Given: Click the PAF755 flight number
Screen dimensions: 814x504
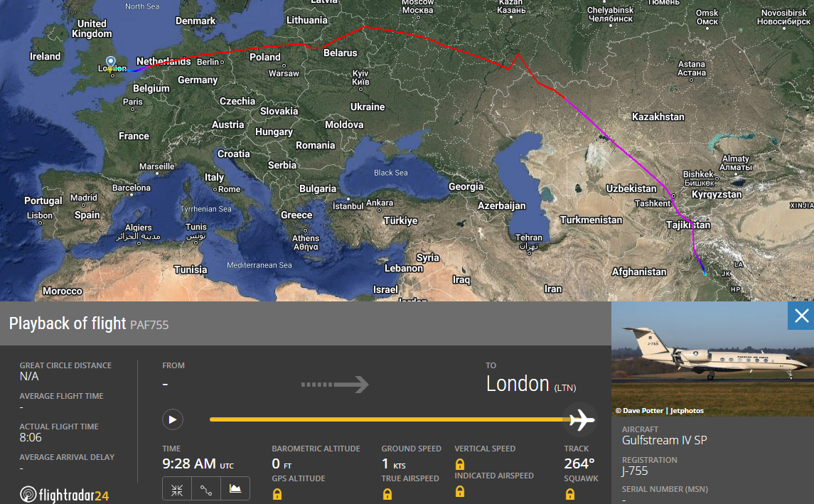Looking at the screenshot, I should pyautogui.click(x=149, y=325).
